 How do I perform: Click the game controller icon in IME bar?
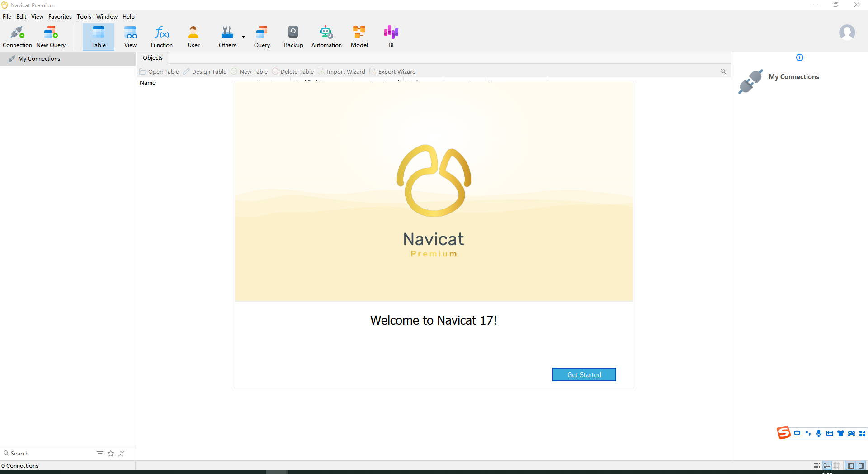851,433
